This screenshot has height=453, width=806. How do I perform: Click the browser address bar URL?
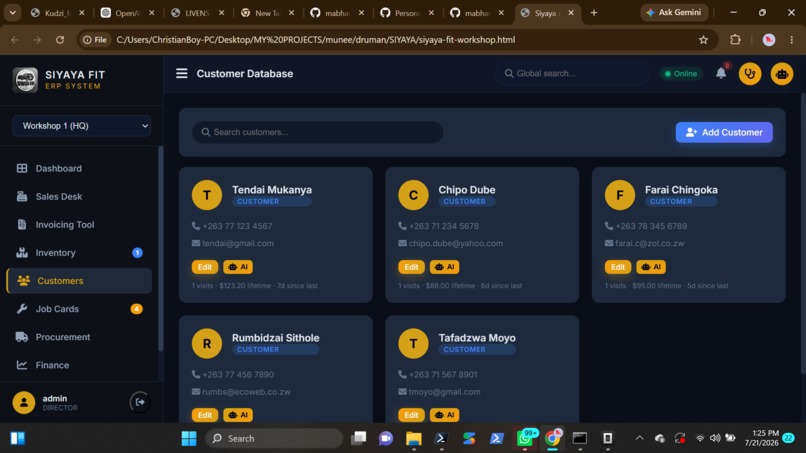316,40
